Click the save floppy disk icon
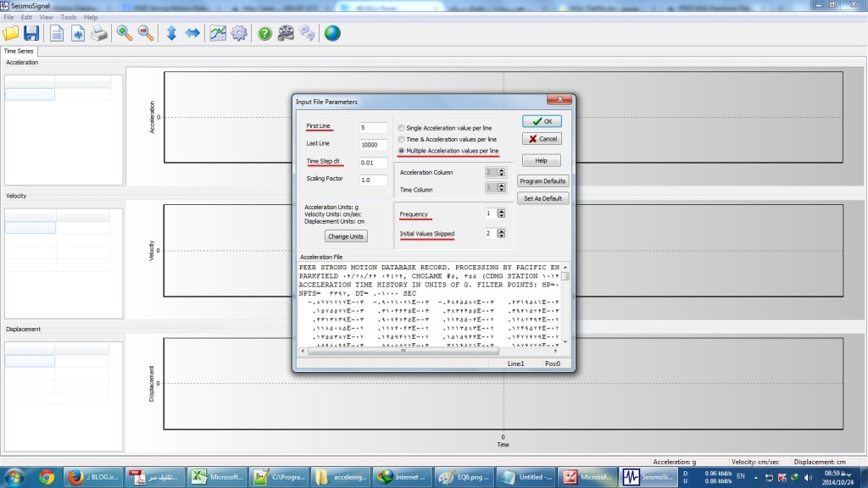 [x=31, y=33]
